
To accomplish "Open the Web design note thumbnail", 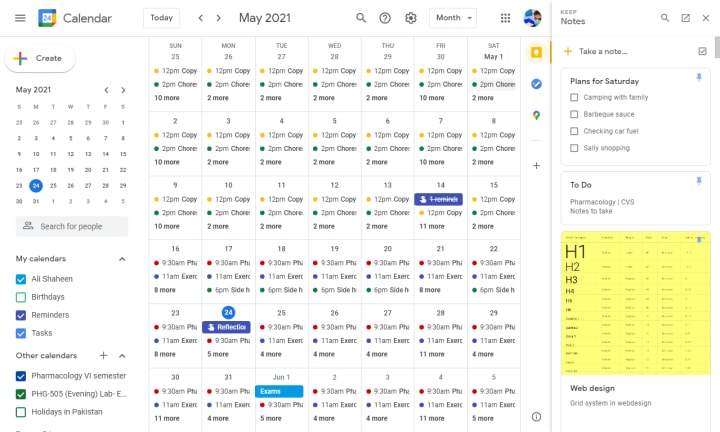I will [636, 303].
